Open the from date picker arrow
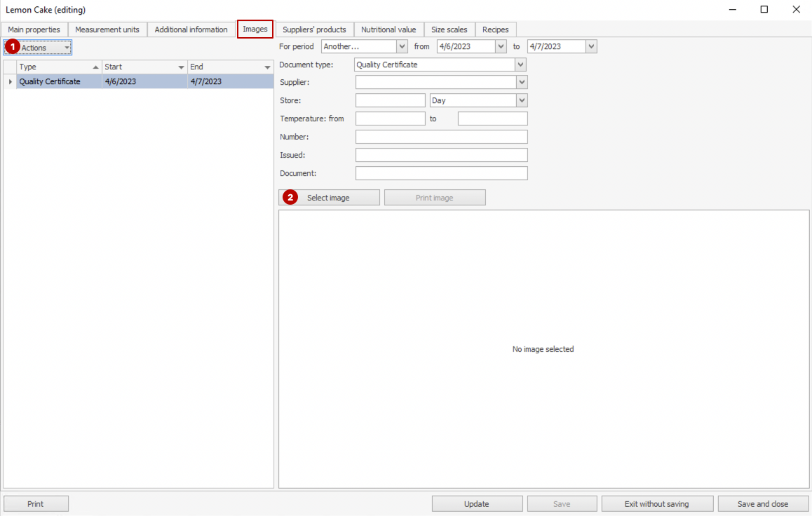The width and height of the screenshot is (812, 516). (500, 46)
